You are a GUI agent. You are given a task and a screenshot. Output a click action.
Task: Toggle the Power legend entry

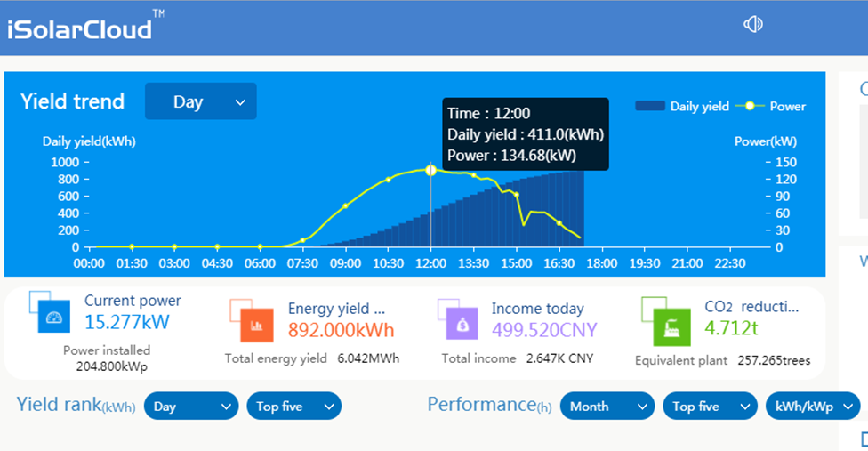click(771, 106)
